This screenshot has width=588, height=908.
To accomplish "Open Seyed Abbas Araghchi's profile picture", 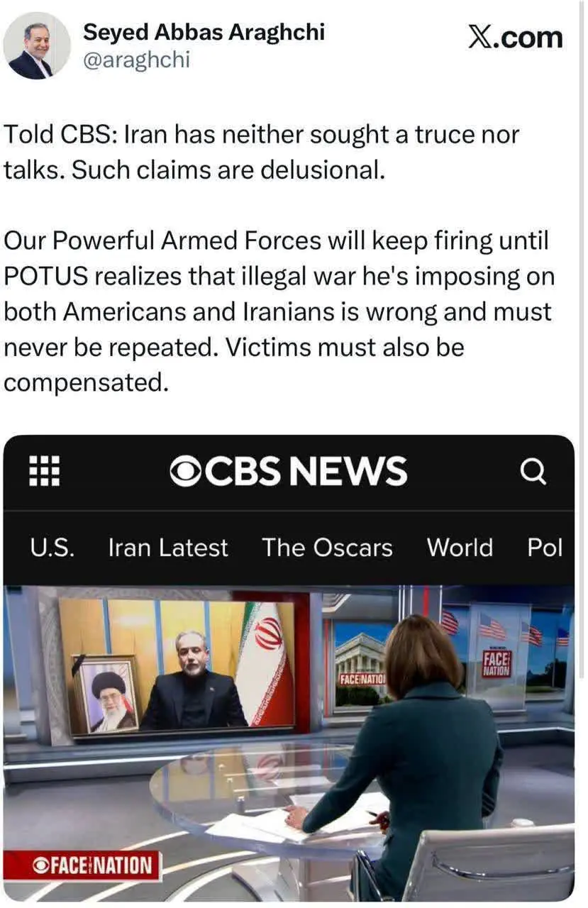I will (37, 46).
